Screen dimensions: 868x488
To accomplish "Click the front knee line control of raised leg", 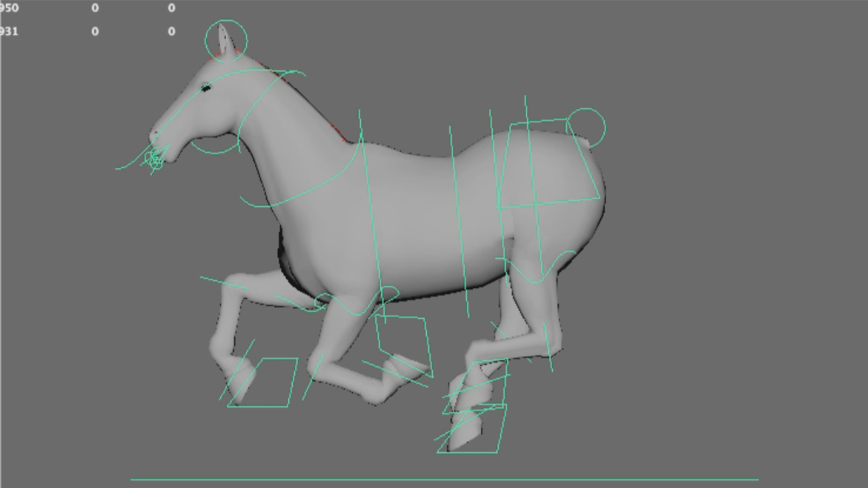I will (x=222, y=282).
